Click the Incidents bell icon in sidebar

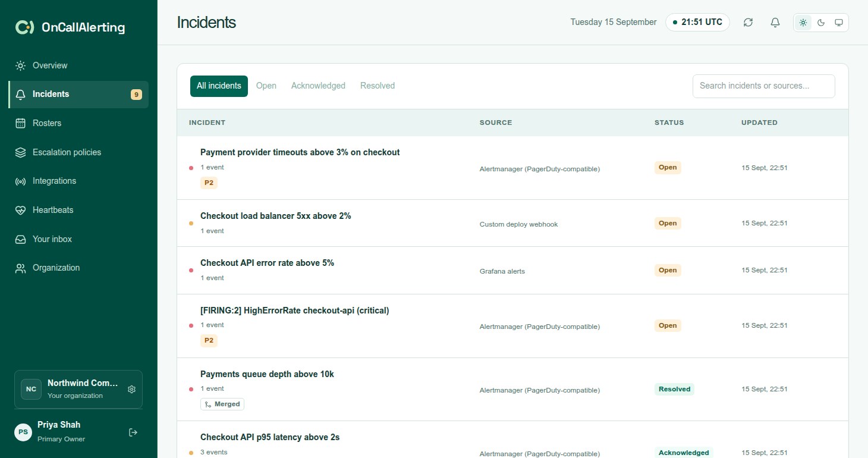[x=20, y=95]
